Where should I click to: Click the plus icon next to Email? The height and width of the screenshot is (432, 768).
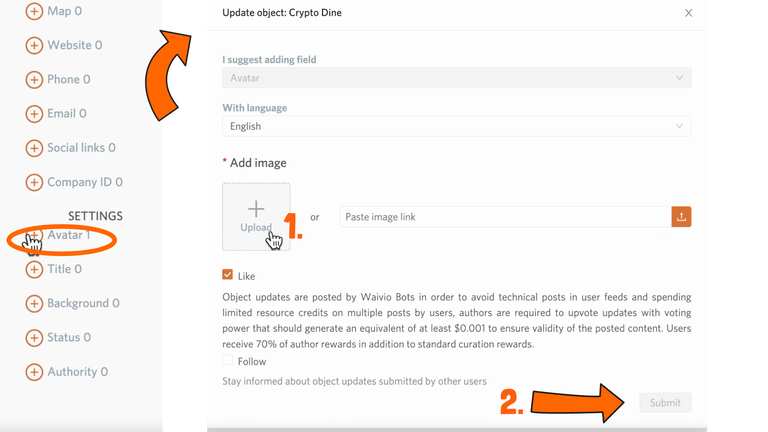pos(34,114)
